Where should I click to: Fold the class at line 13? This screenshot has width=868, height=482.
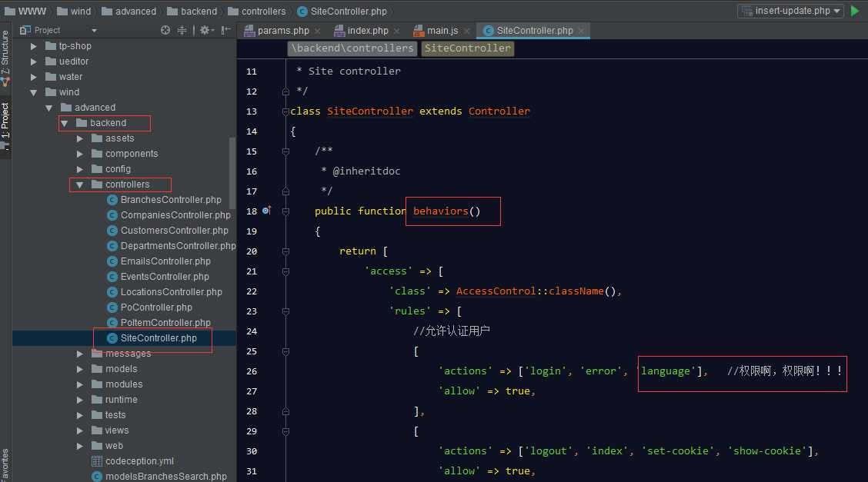[x=285, y=111]
